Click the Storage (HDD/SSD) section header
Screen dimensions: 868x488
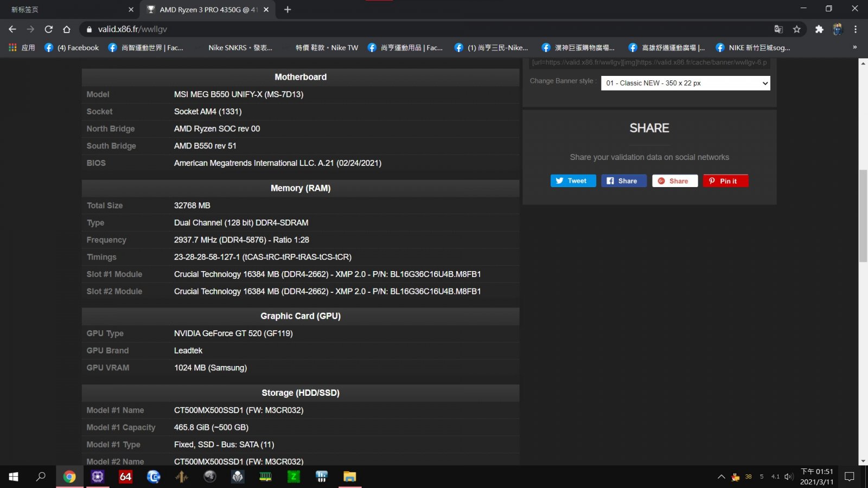click(x=301, y=393)
